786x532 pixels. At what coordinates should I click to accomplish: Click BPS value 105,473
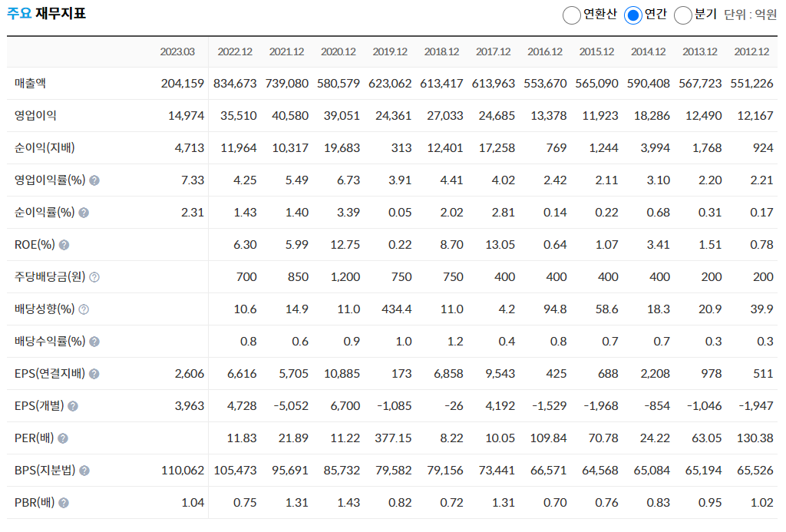tap(235, 471)
